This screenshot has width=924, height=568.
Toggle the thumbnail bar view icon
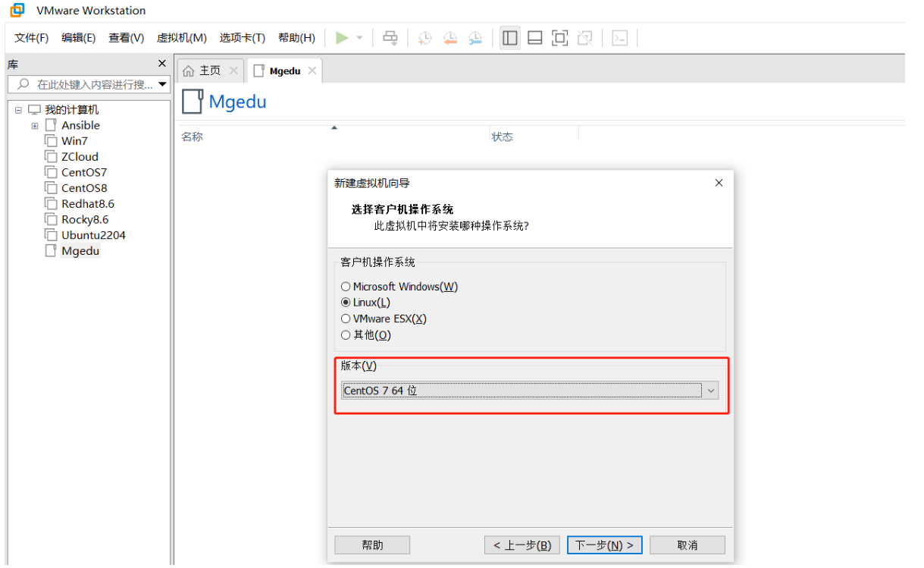535,38
